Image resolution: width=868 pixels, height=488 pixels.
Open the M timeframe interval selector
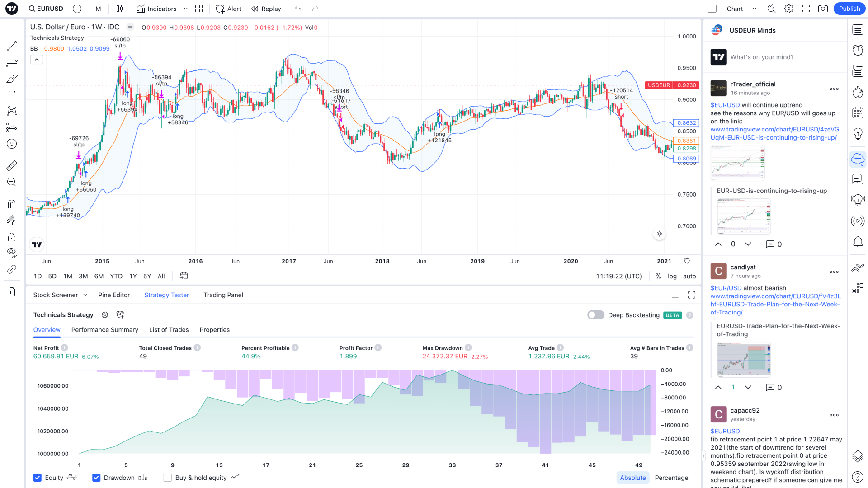(98, 9)
